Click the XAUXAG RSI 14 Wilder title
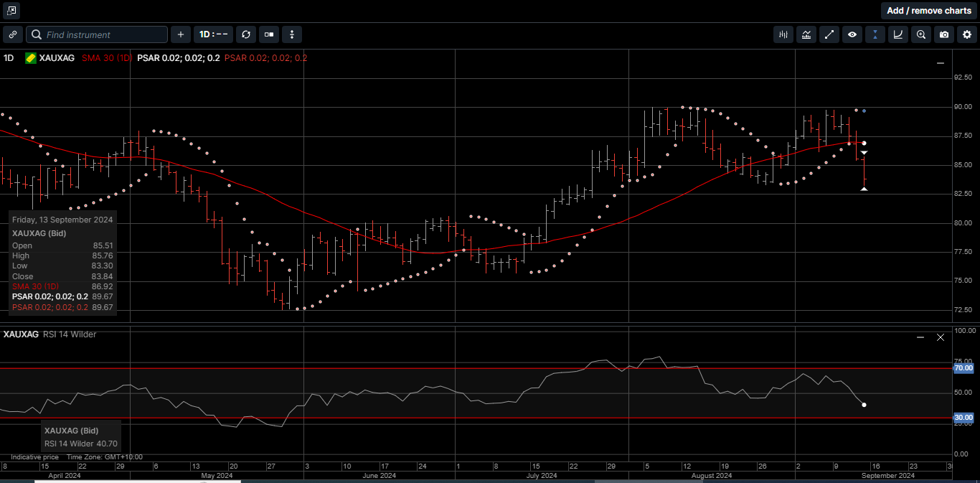 pyautogui.click(x=50, y=334)
